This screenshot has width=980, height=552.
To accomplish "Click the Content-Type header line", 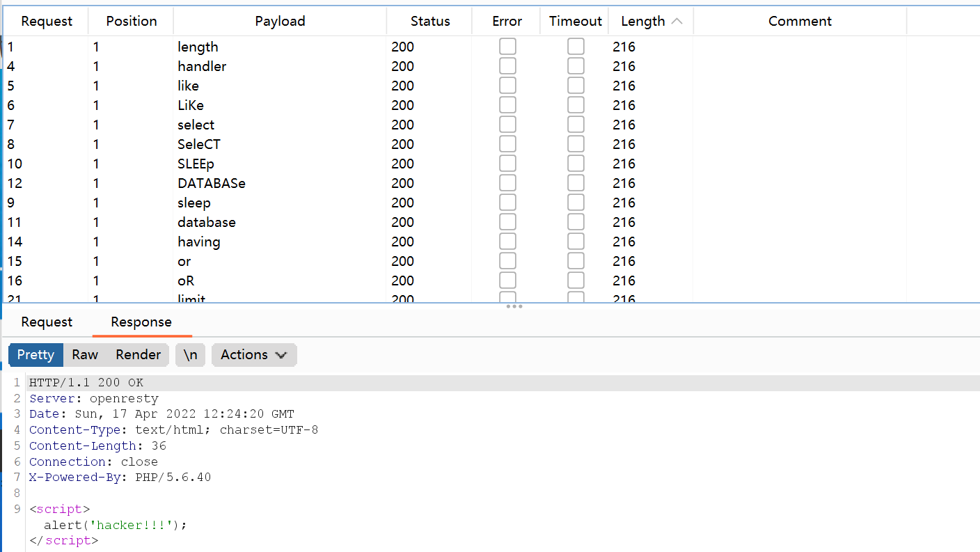I will 173,430.
